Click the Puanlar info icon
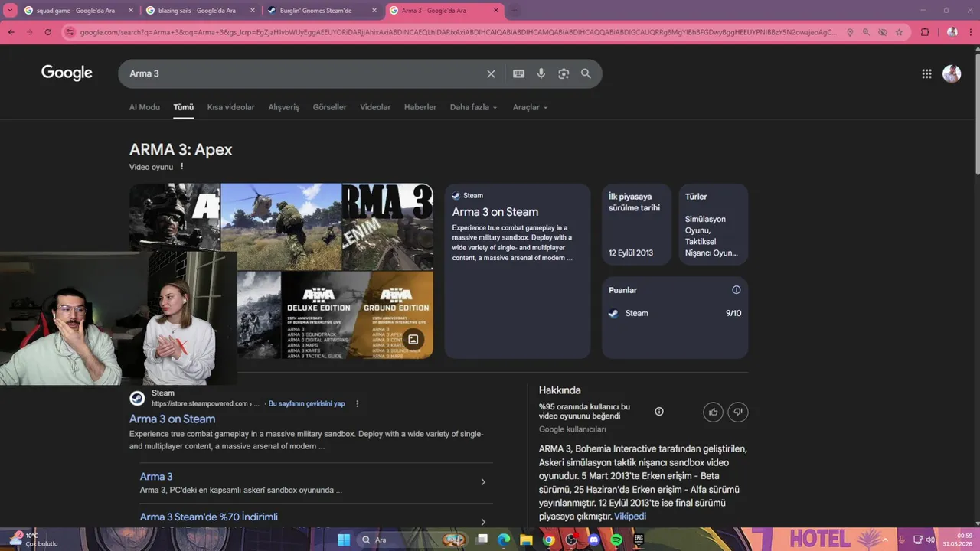 (x=736, y=290)
